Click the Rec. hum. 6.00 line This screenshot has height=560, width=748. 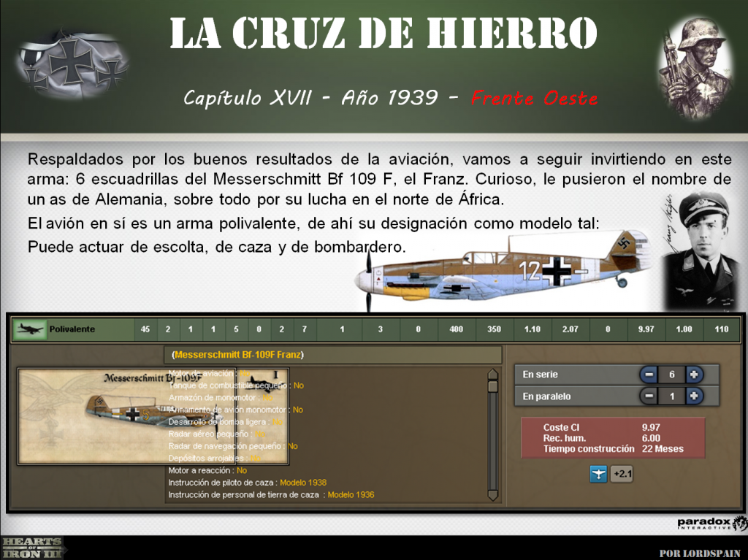(x=602, y=438)
